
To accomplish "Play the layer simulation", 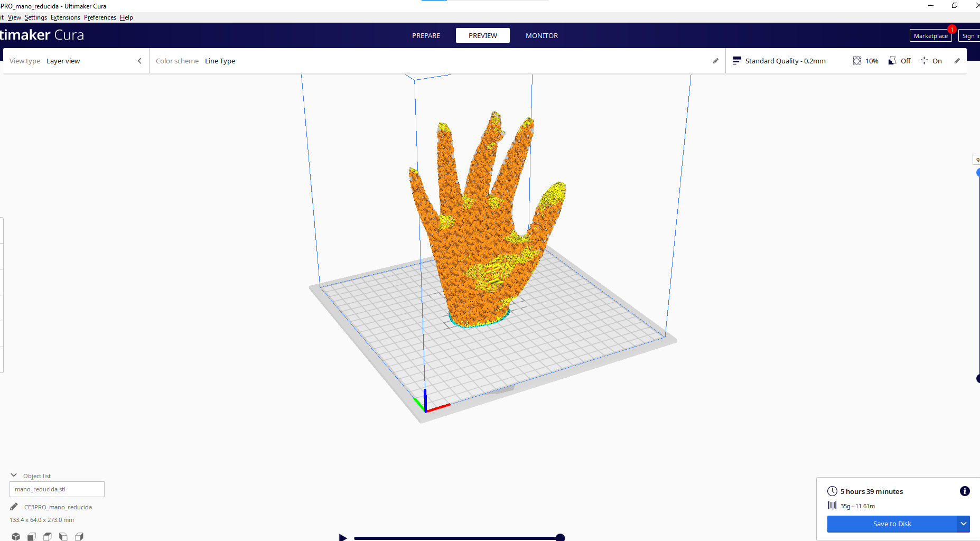I will (x=343, y=537).
